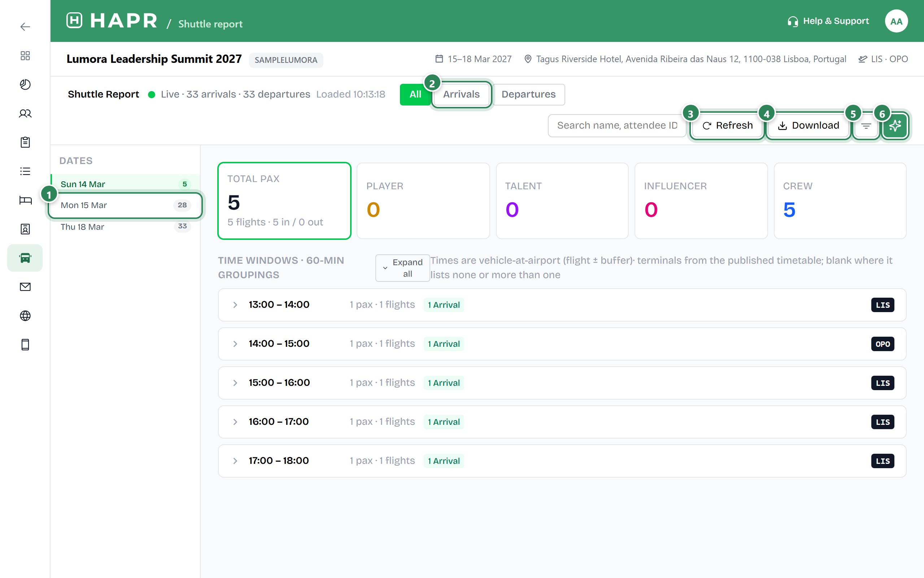Viewport: 924px width, 578px height.
Task: Click the Refresh button
Action: 727,126
